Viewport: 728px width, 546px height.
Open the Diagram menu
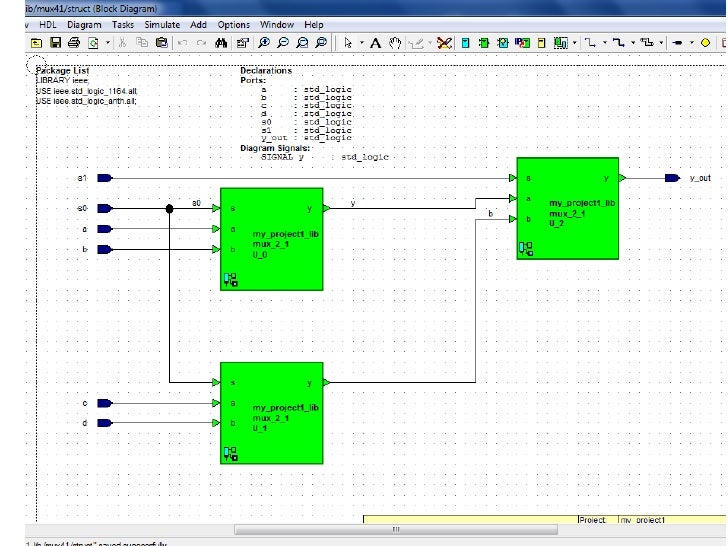click(x=84, y=24)
